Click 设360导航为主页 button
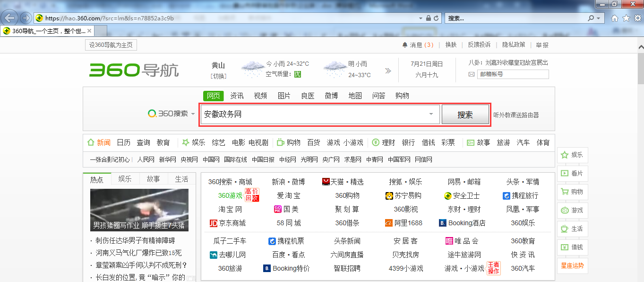Image resolution: width=644 pixels, height=282 pixels. (x=111, y=45)
